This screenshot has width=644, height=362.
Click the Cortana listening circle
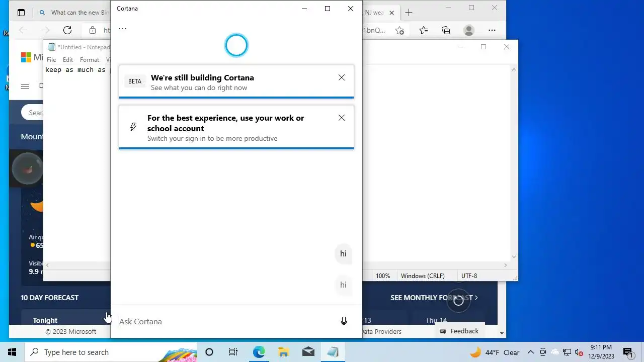click(x=236, y=46)
